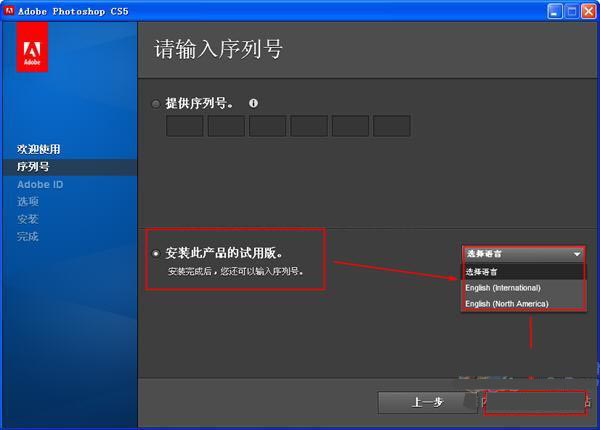Viewport: 600px width, 430px height.
Task: Click the fifth serial number field
Action: click(x=351, y=126)
